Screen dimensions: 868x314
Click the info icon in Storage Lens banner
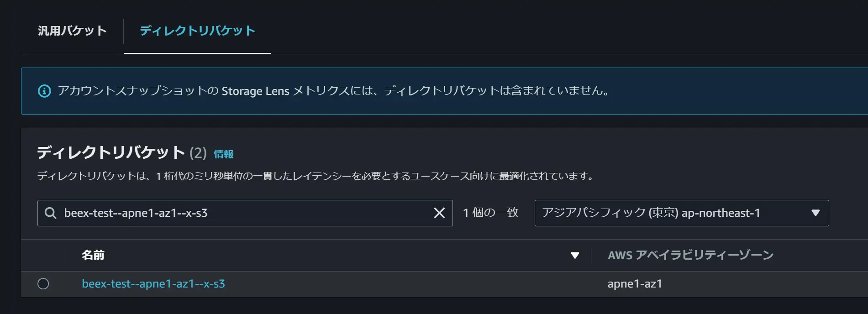click(x=44, y=91)
